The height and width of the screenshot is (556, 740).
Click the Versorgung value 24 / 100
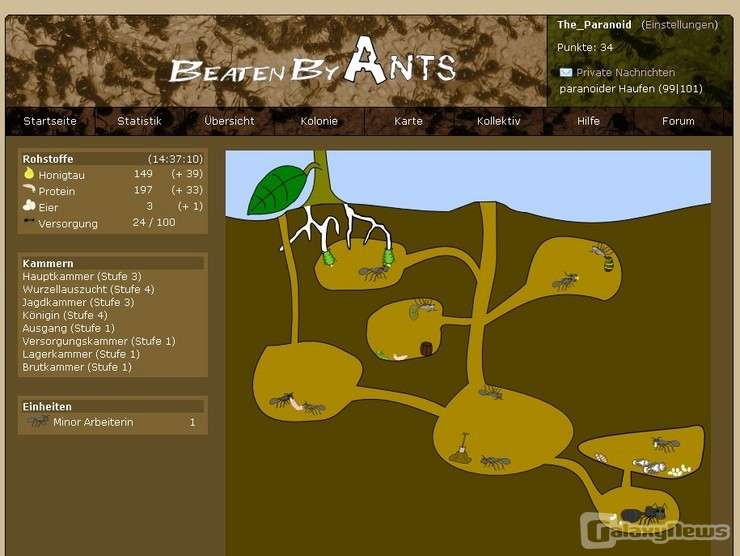tap(154, 222)
